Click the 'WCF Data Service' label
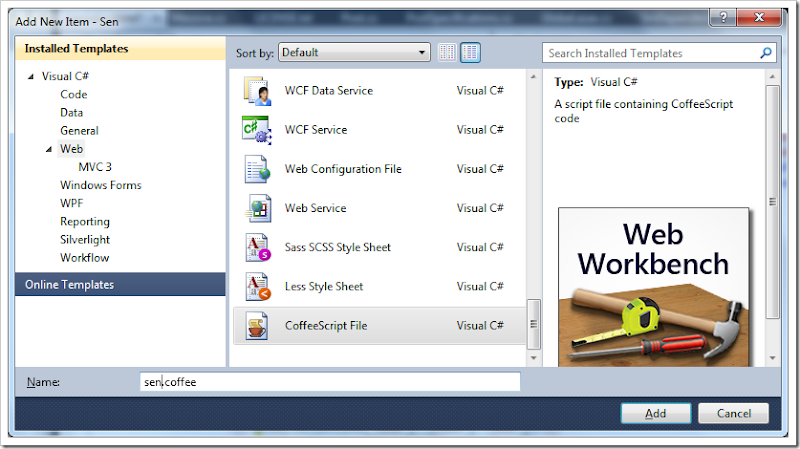Image resolution: width=800 pixels, height=449 pixels. [x=329, y=91]
